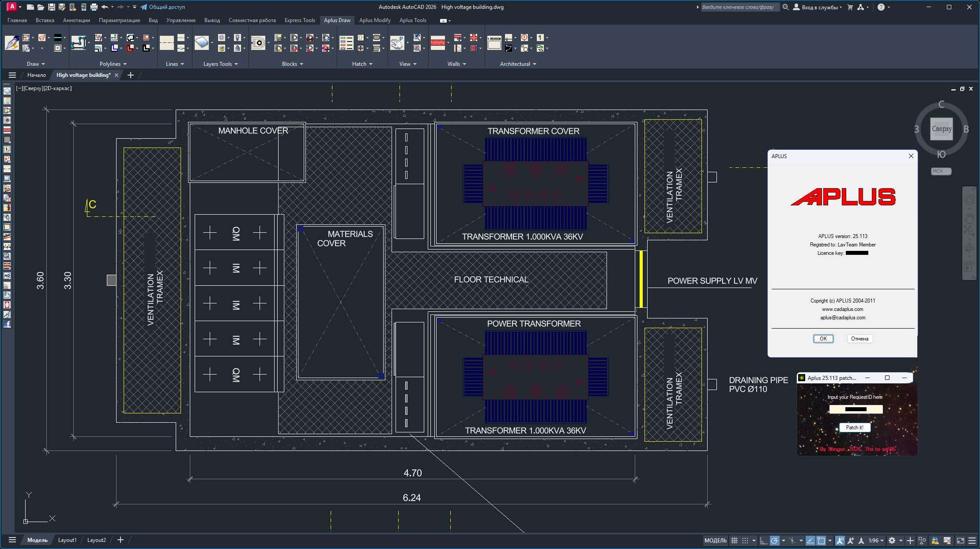Click the layer tools sheet icon
The image size is (980, 549).
tap(201, 43)
